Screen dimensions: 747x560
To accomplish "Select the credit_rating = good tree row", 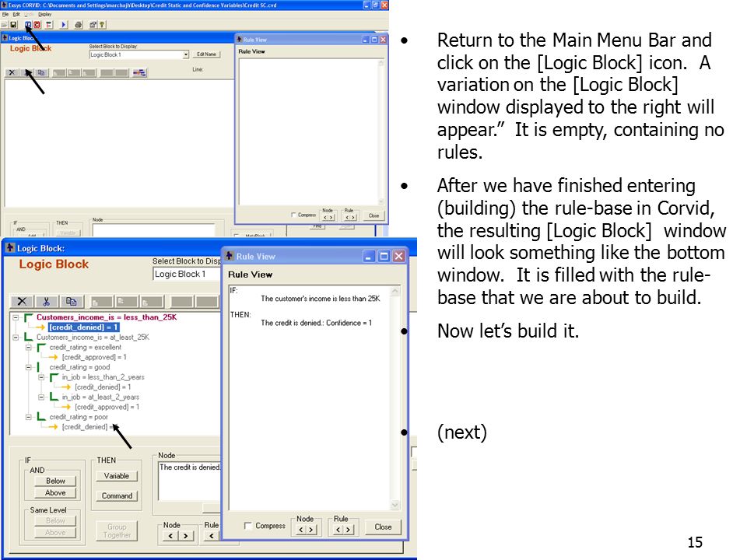I will click(79, 367).
